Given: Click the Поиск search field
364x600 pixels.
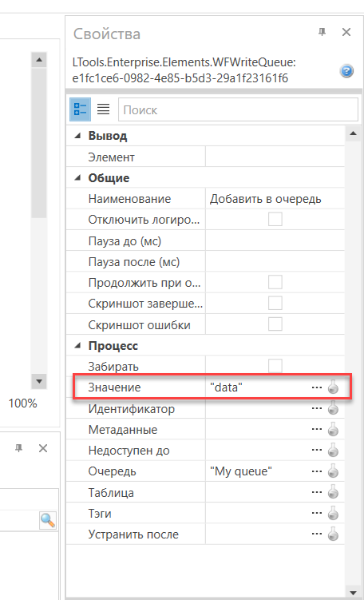Looking at the screenshot, I should click(239, 109).
